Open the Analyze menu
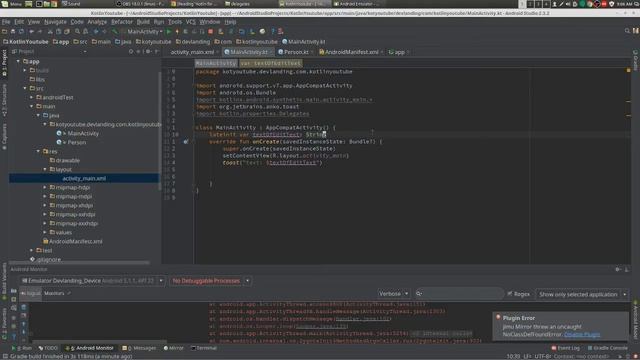This screenshot has width=640, height=360. click(97, 22)
